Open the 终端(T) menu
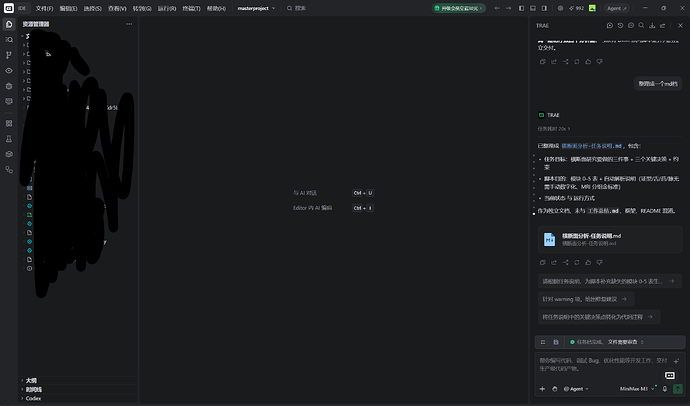Screen dimensions: 690x406 point(191,8)
